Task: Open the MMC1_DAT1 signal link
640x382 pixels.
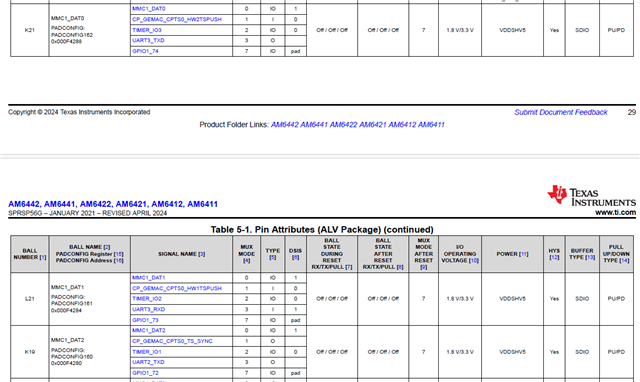Action: [149, 278]
